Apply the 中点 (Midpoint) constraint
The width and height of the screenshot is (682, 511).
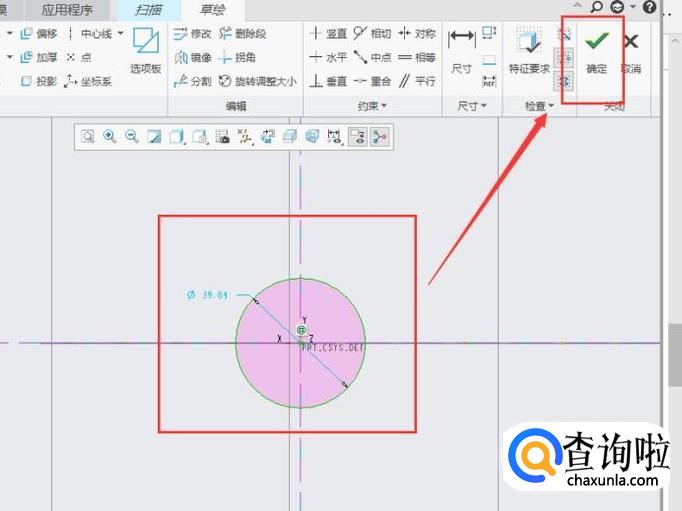372,57
